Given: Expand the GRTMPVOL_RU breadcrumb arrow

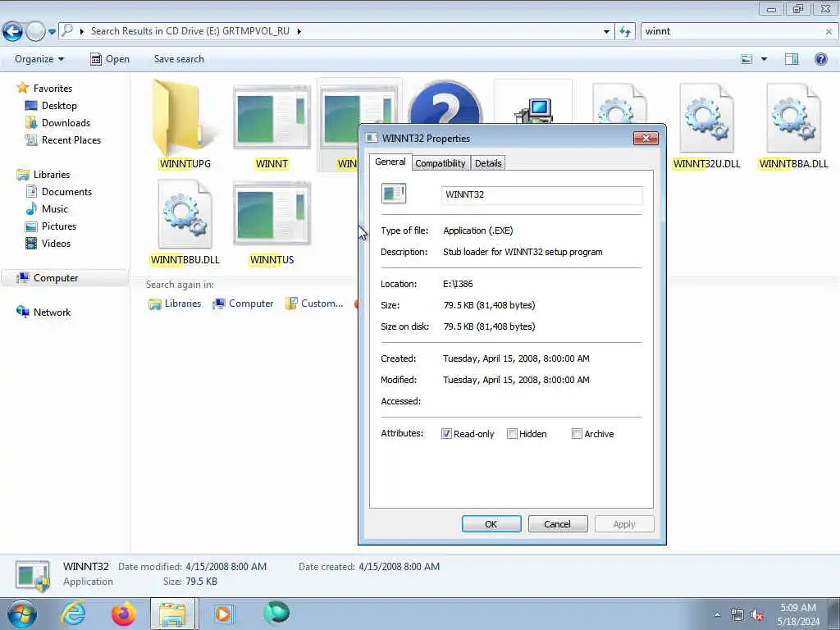Looking at the screenshot, I should (x=299, y=32).
